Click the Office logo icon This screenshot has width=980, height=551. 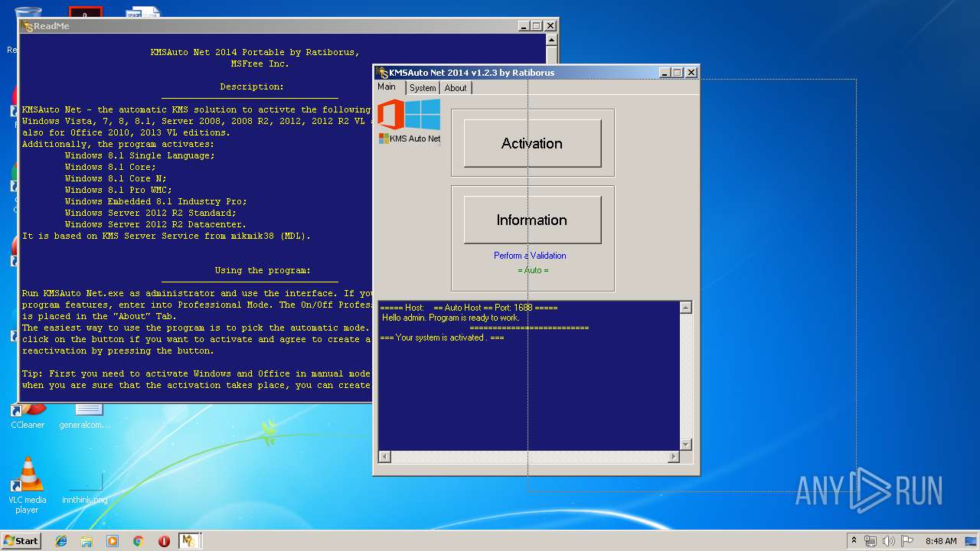coord(390,116)
